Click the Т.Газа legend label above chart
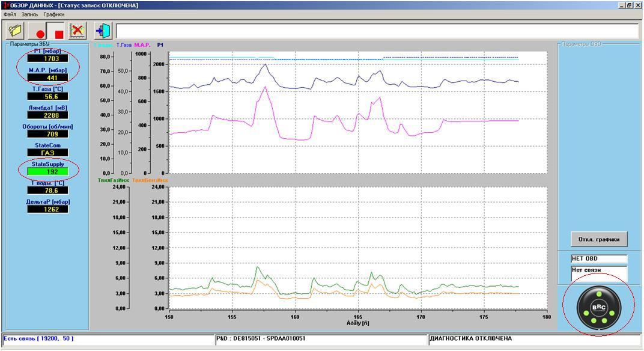 [x=124, y=45]
